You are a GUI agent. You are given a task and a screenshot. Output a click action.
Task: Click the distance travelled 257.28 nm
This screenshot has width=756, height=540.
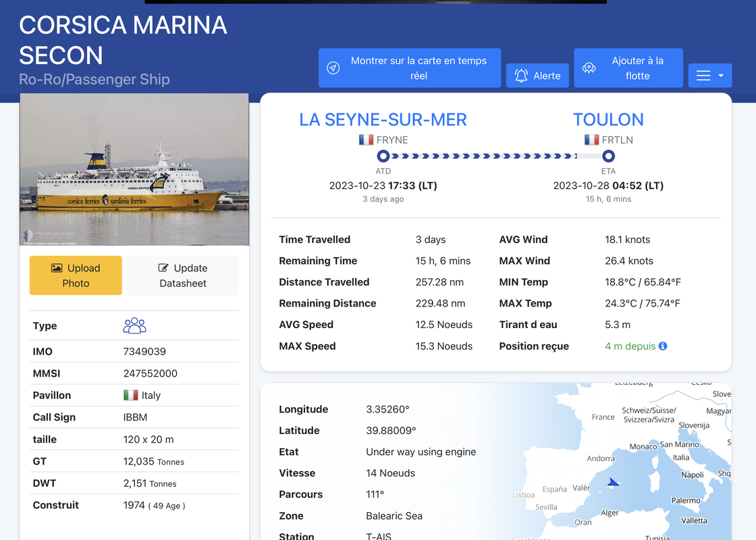click(439, 282)
